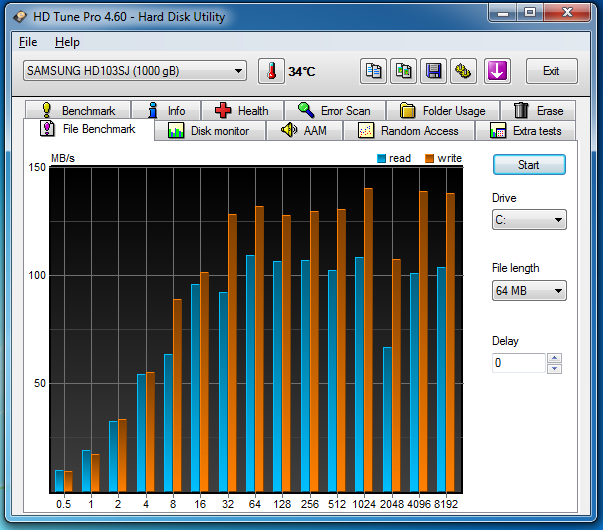Open the Random Access tab
603x530 pixels.
[x=409, y=131]
